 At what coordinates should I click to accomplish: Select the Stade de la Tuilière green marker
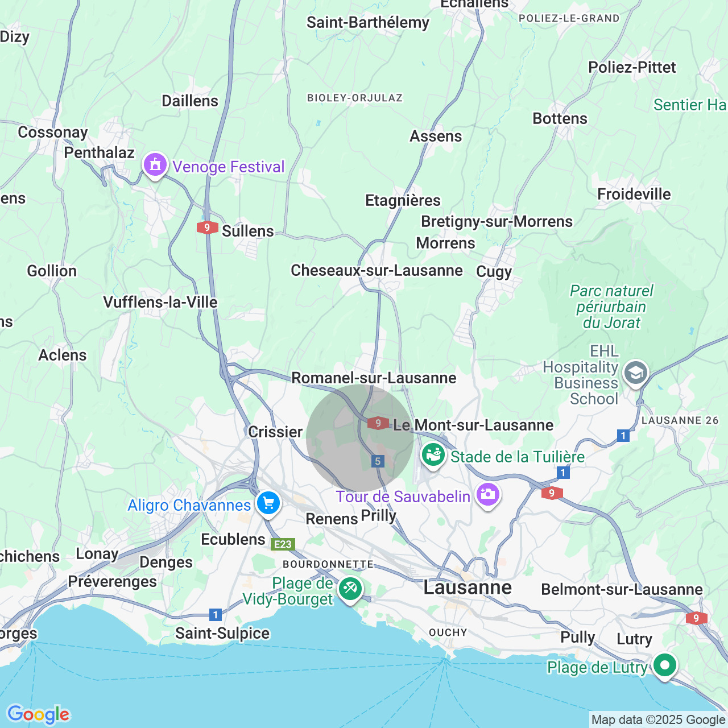[x=433, y=456]
